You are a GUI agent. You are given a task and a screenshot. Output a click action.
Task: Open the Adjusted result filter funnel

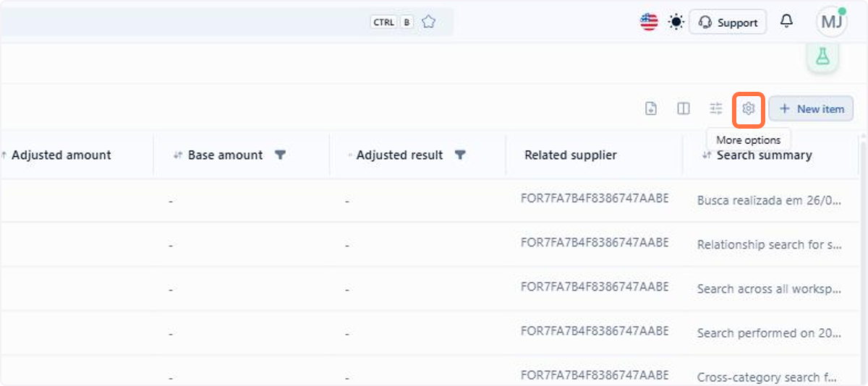[x=460, y=155]
